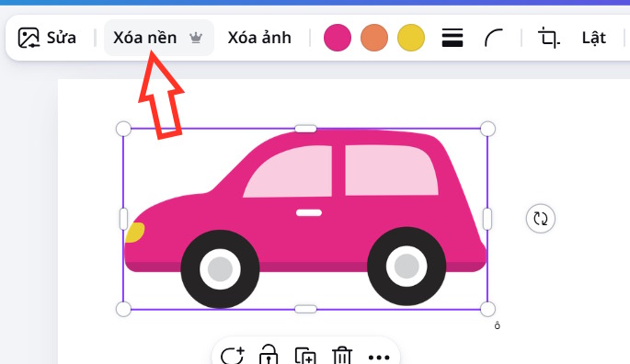
Task: Click the rotate circular arrows handle
Action: [541, 219]
